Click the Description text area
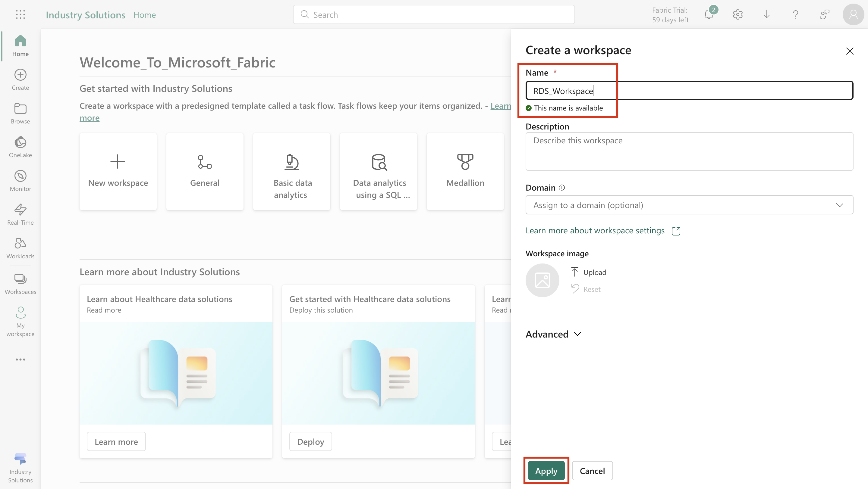The image size is (868, 489). 689,151
